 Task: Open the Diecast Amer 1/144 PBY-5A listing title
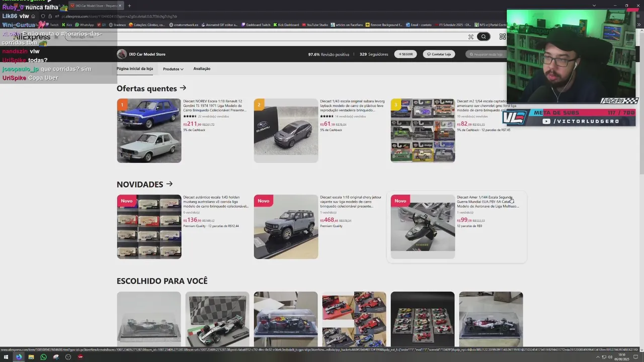[x=488, y=202]
